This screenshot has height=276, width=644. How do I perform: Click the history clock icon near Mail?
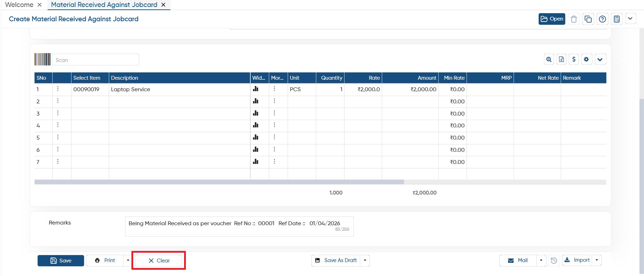click(554, 260)
